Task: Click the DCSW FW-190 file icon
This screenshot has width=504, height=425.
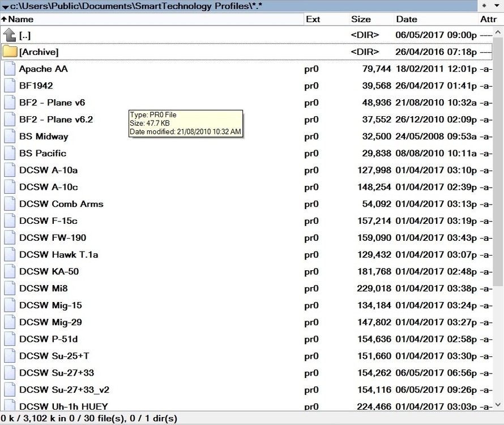Action: (10, 238)
